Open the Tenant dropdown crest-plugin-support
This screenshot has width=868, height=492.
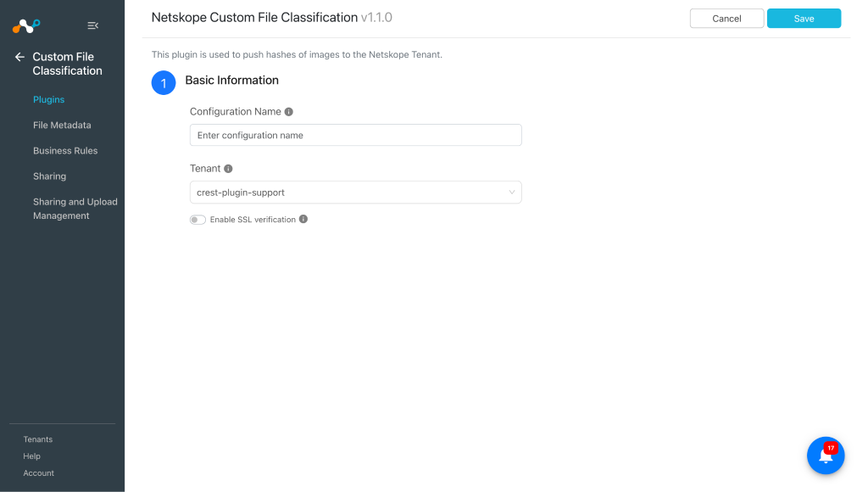[x=355, y=193]
